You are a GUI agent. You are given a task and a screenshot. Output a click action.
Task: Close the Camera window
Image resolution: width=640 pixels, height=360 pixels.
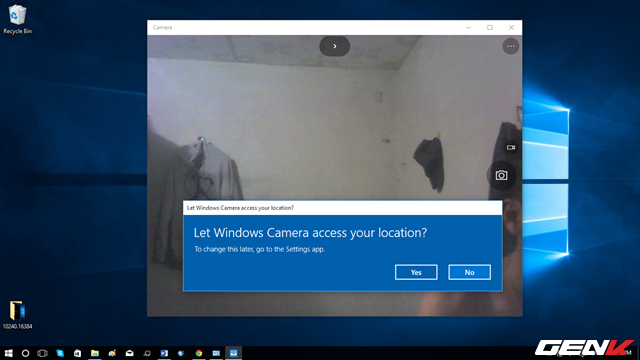511,27
